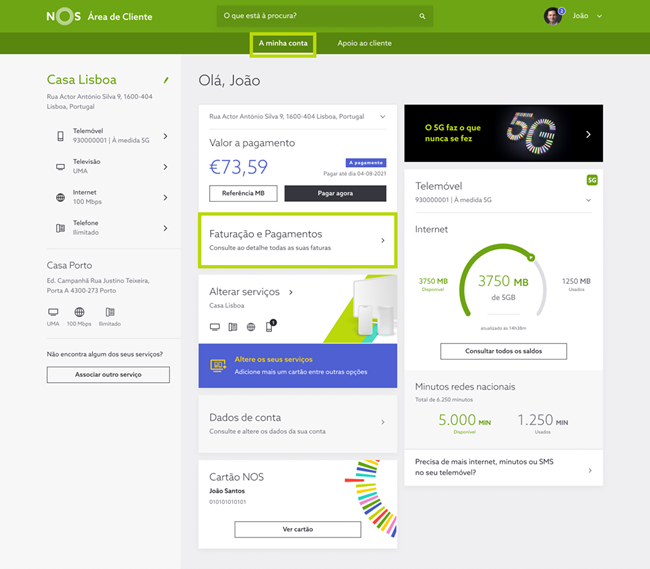
Task: Open Faturação e Pagamentos
Action: coord(298,240)
